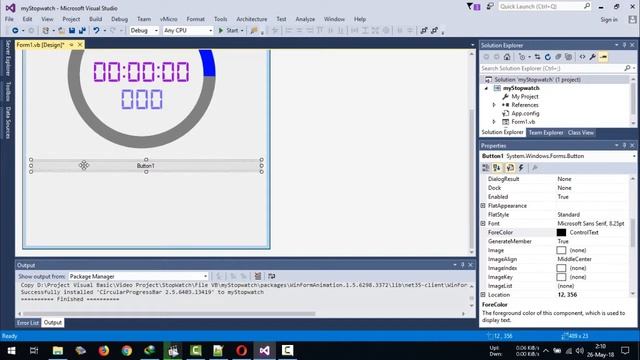Click the Image property (none) swatch
The image size is (640, 360).
pos(561,250)
